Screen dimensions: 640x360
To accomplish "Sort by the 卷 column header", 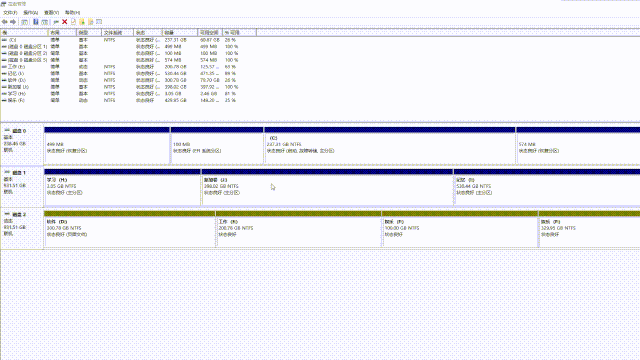I will point(24,32).
